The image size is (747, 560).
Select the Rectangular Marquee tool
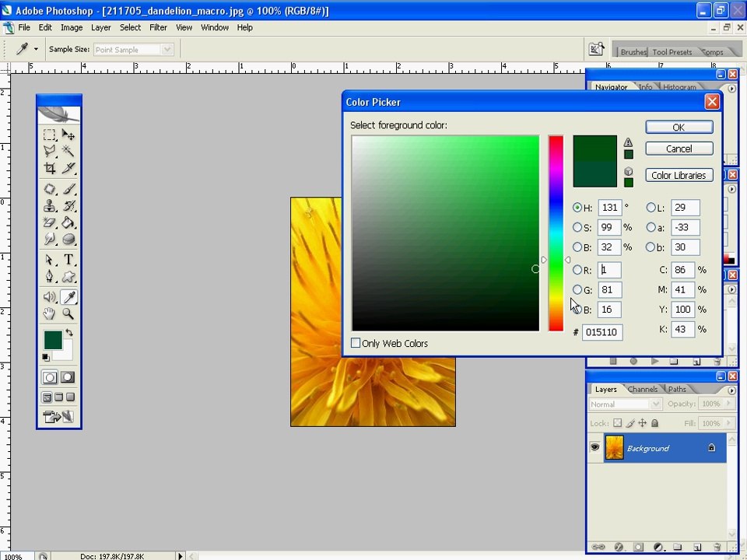click(50, 135)
